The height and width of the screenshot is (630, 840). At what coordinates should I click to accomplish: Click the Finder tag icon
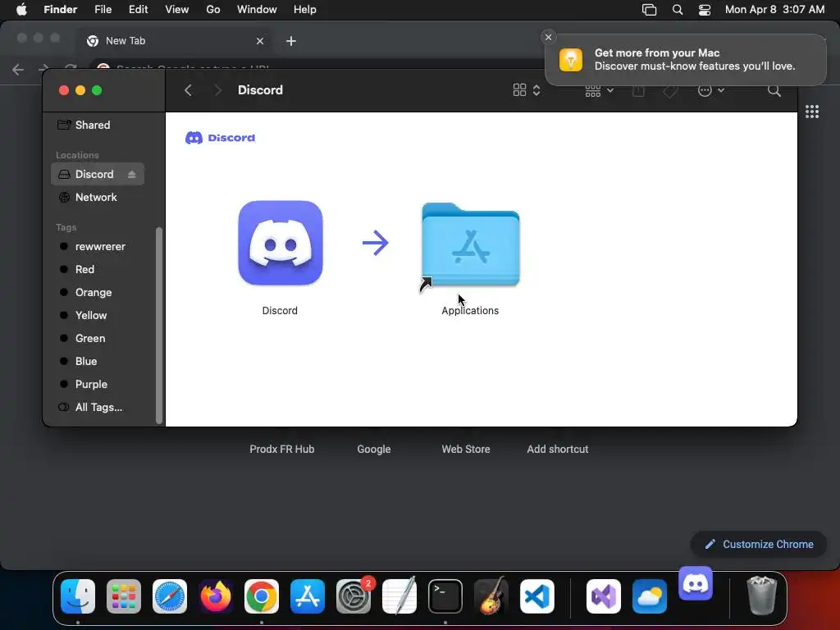(670, 90)
